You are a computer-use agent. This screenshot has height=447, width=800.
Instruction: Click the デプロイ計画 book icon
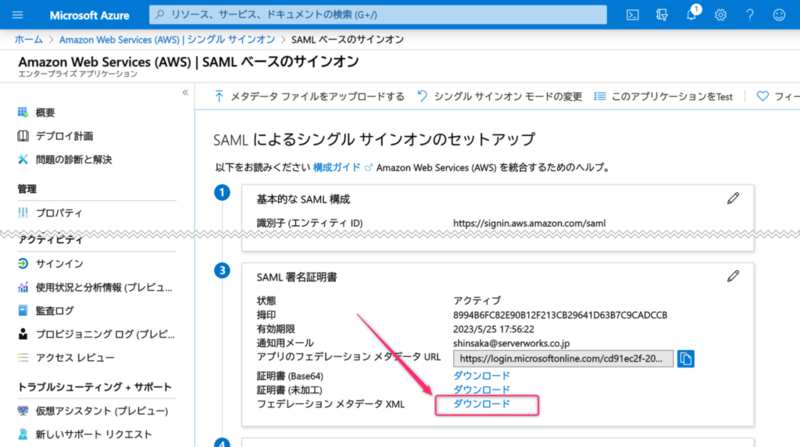coord(23,136)
